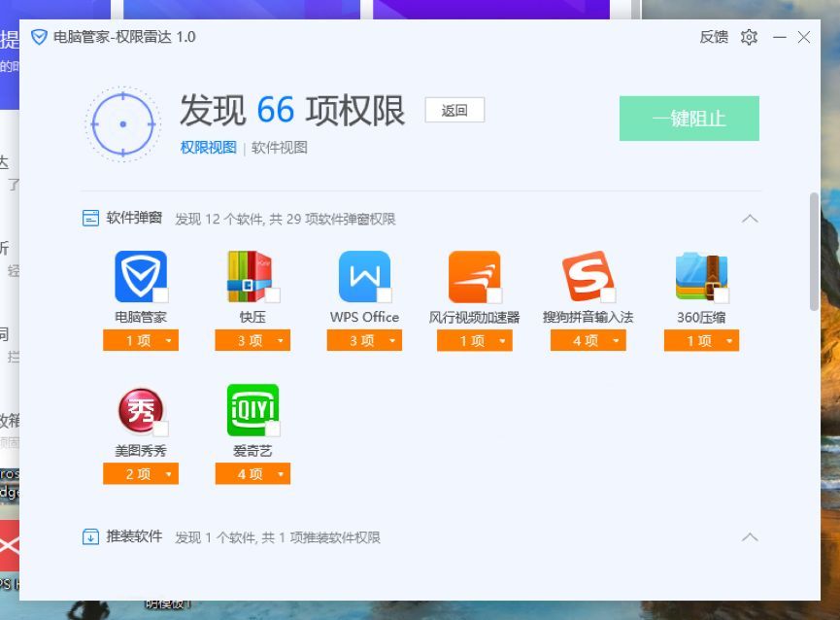
Task: Close the 权限雷达 window
Action: click(803, 37)
